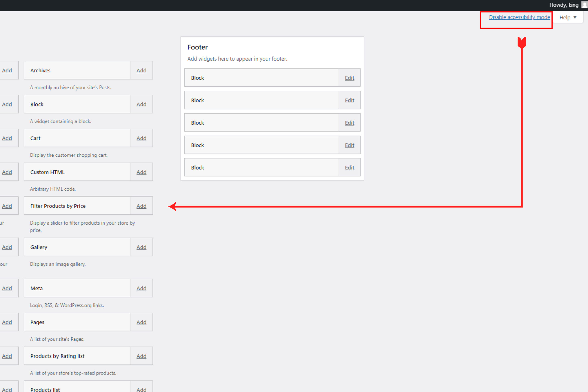The width and height of the screenshot is (588, 392).
Task: Click the Add button for Custom HTML widget
Action: coord(141,172)
